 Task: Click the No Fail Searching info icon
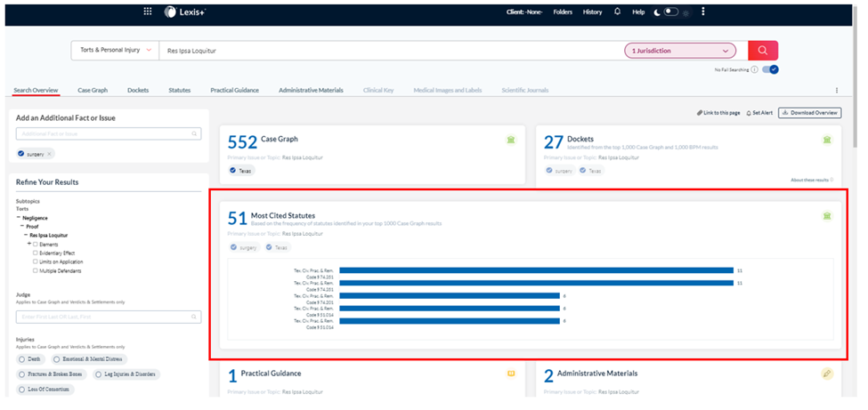tap(755, 69)
